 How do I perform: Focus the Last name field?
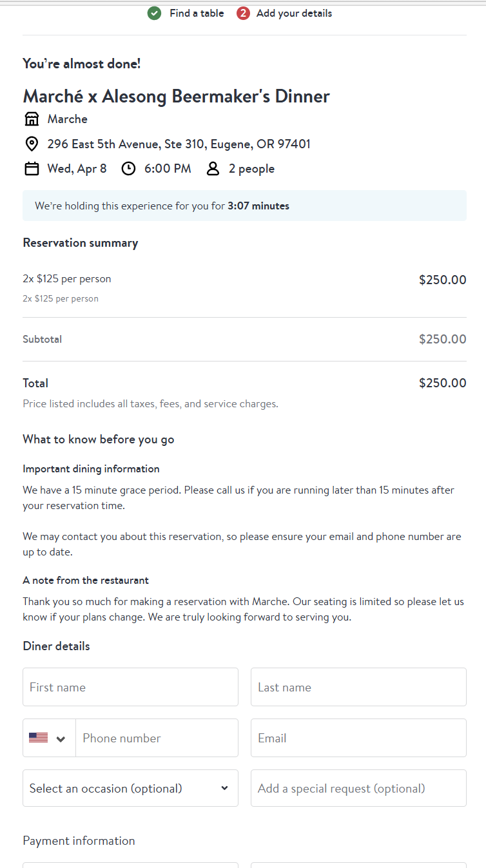click(x=358, y=687)
